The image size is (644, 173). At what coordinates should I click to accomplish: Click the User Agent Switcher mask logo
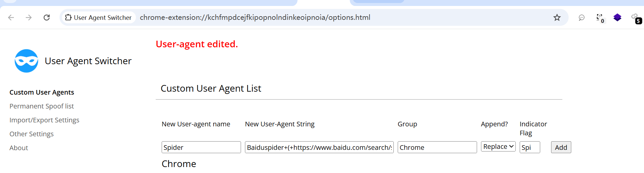click(x=26, y=61)
